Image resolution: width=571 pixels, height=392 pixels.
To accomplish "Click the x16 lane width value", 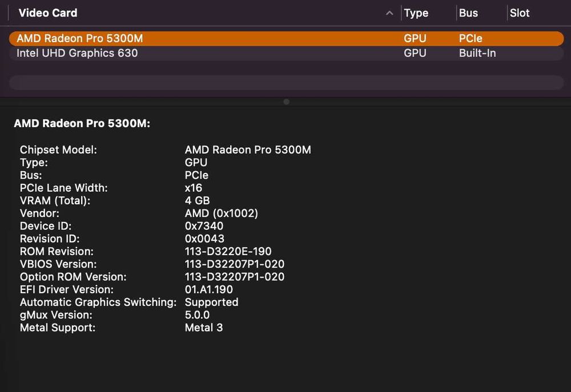I will [194, 188].
